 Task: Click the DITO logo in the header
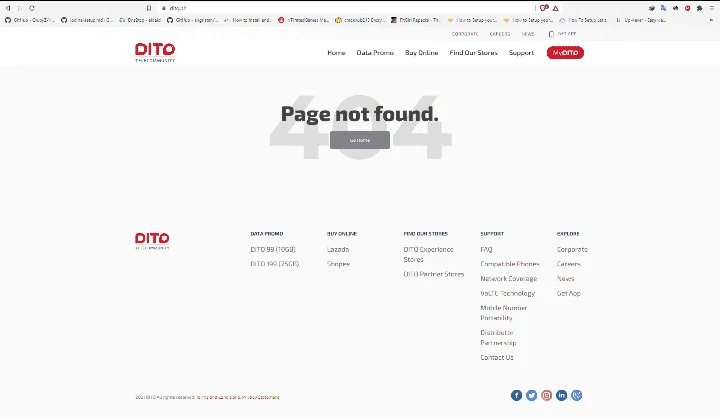tap(155, 52)
